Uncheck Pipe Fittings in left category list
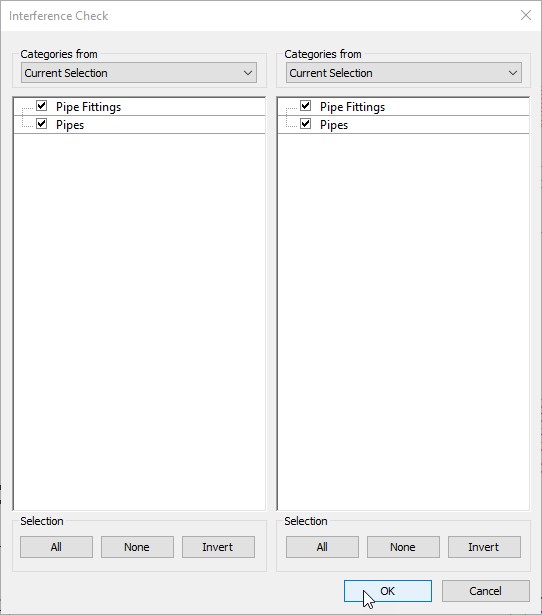Image resolution: width=542 pixels, height=615 pixels. tap(42, 106)
